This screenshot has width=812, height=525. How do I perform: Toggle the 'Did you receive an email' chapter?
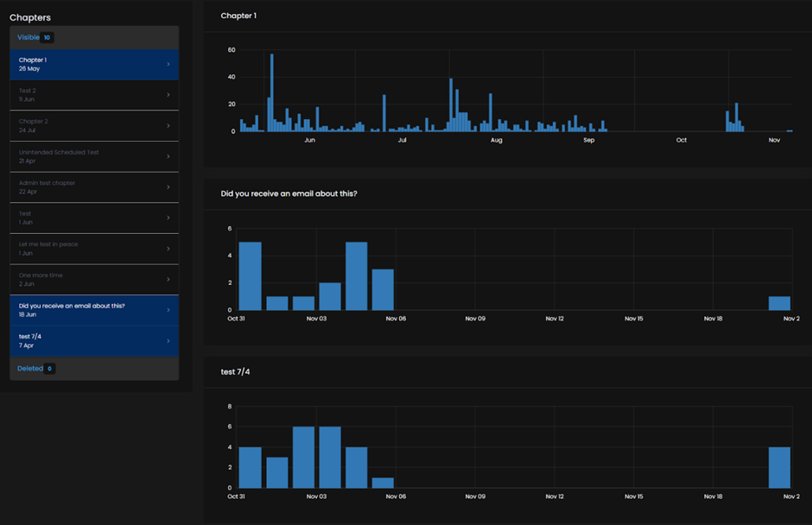(x=94, y=310)
